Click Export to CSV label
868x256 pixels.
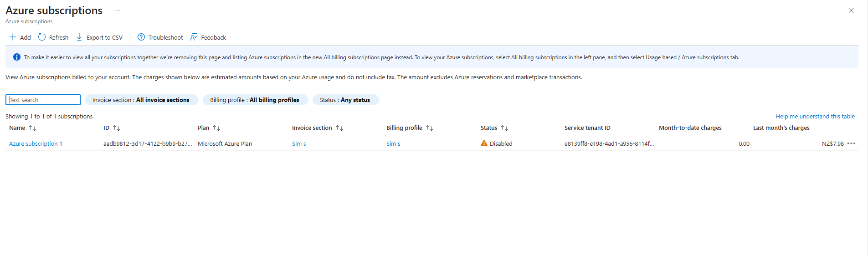tap(104, 37)
